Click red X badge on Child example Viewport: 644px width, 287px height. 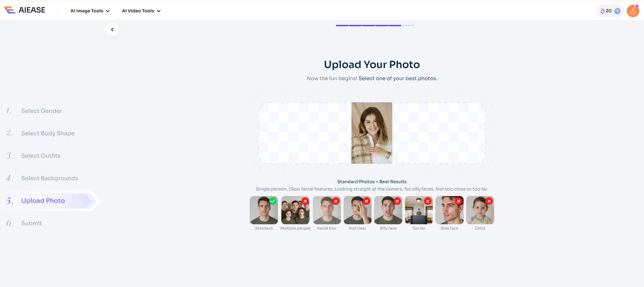coord(489,201)
